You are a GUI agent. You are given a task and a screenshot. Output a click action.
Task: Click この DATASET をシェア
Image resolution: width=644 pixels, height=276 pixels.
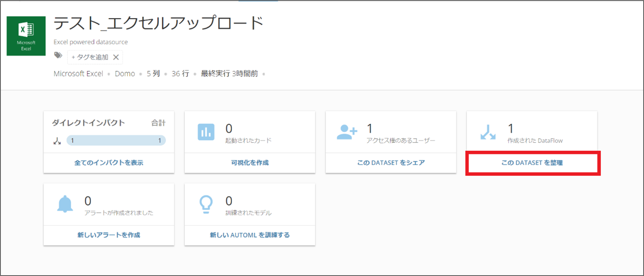[x=391, y=163]
